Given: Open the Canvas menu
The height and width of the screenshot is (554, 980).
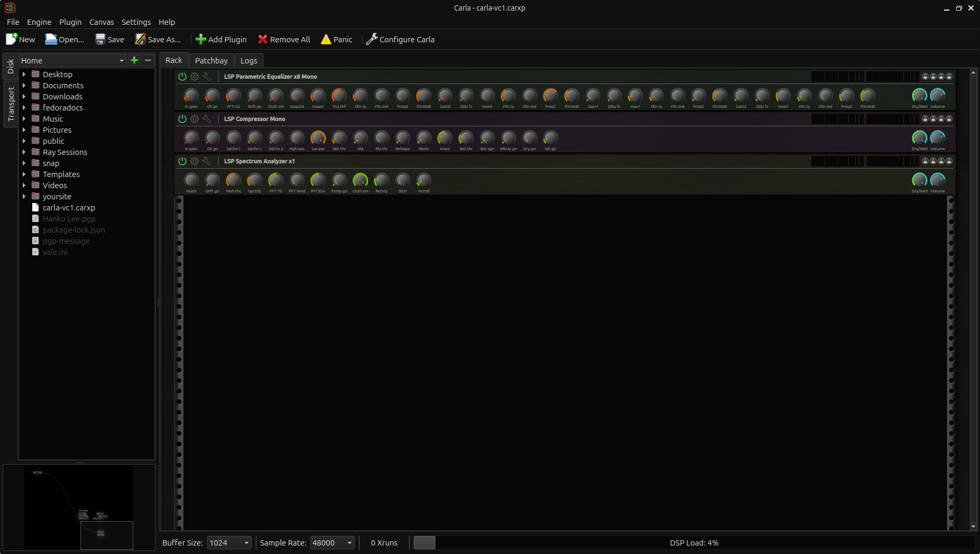Looking at the screenshot, I should point(101,22).
